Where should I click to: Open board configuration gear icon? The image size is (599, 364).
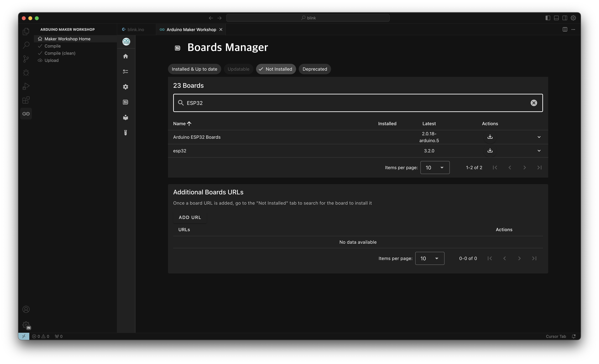tap(125, 87)
